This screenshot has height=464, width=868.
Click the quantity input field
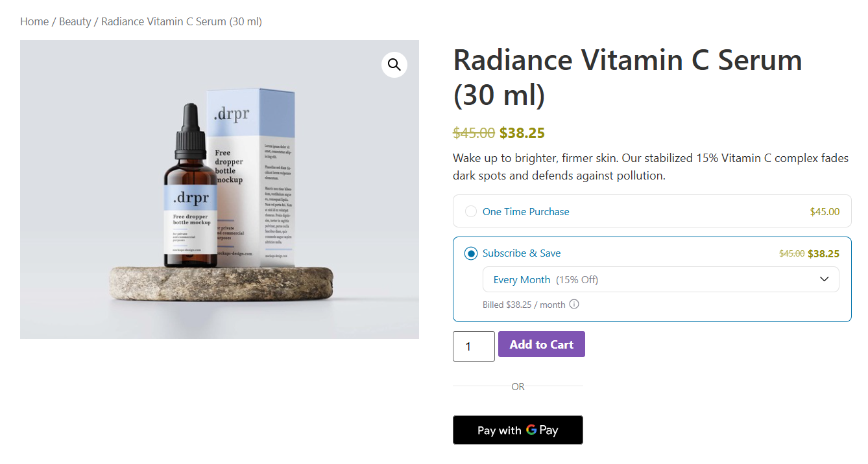pos(474,346)
